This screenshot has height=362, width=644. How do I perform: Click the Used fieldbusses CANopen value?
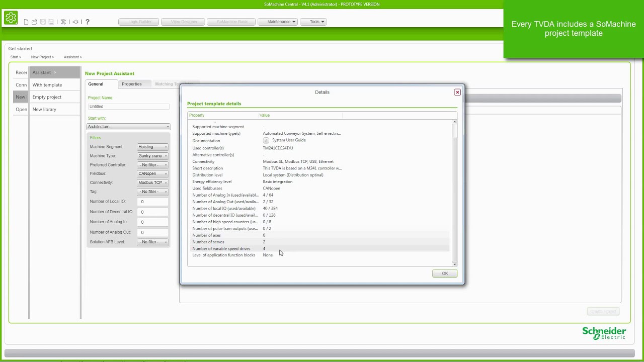pos(271,189)
